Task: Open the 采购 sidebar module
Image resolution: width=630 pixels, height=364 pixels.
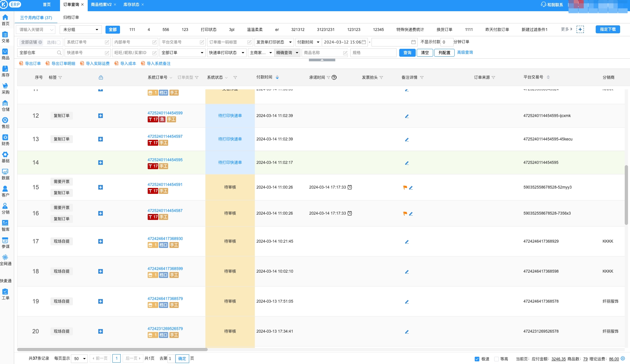Action: click(x=5, y=89)
